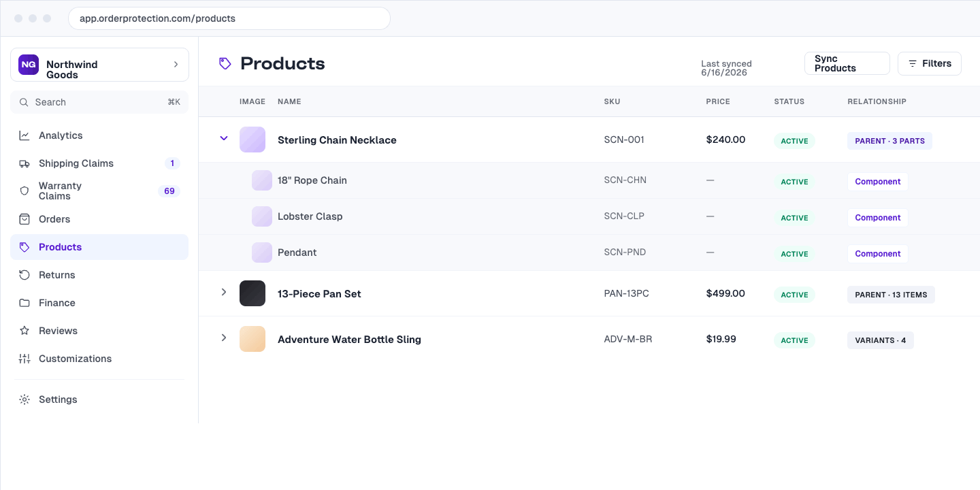980x490 pixels.
Task: Click the Products tag icon in sidebar
Action: click(x=24, y=247)
